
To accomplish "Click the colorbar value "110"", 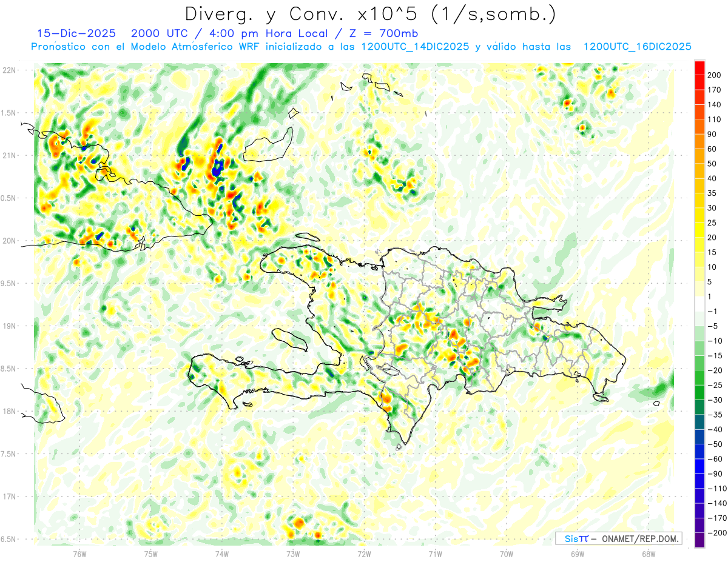I will [x=713, y=119].
